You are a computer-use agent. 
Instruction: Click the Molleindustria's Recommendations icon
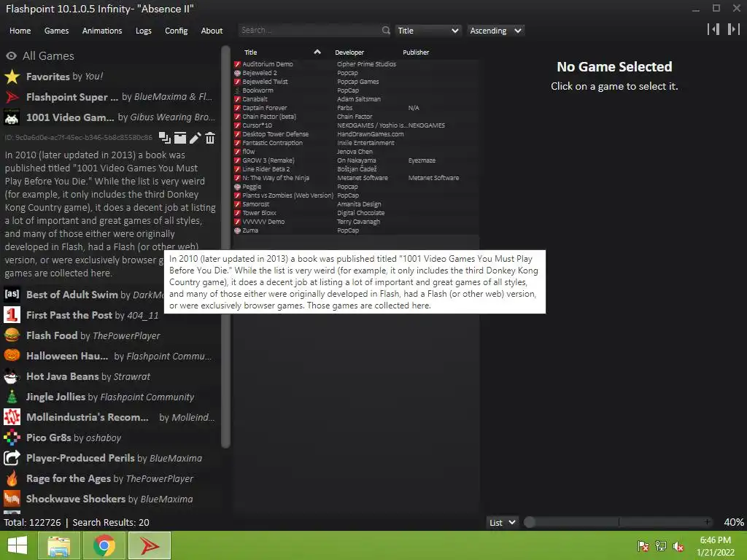[x=12, y=417]
